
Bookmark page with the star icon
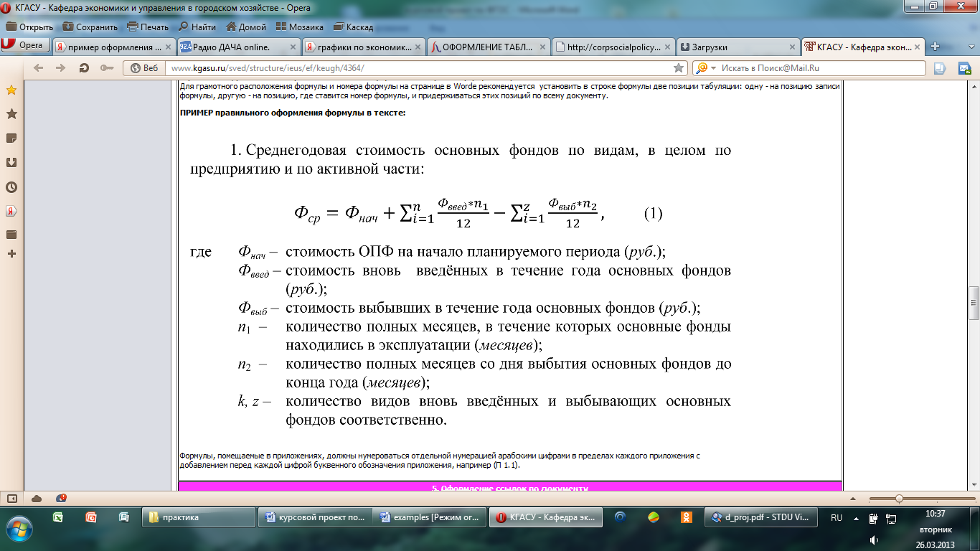pos(678,68)
